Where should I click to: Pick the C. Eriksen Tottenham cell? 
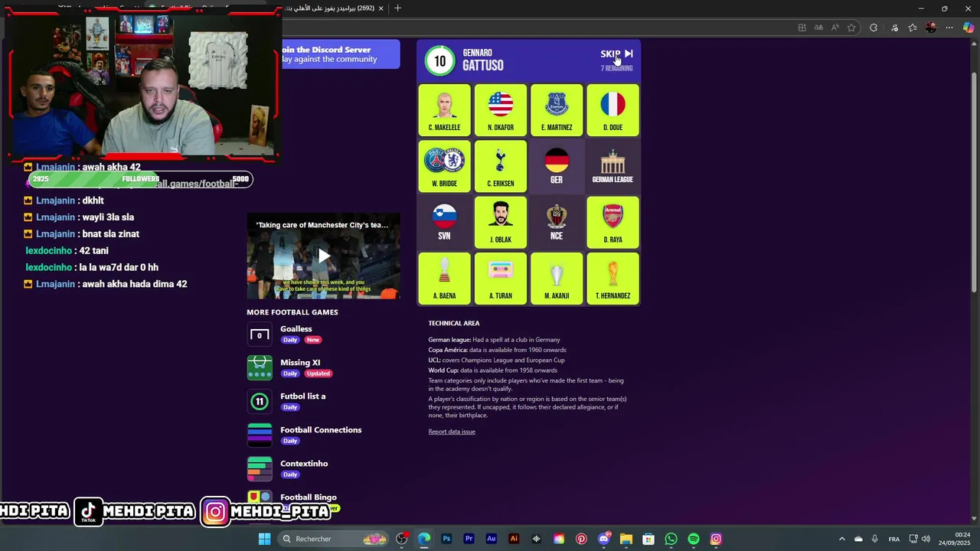pos(501,166)
